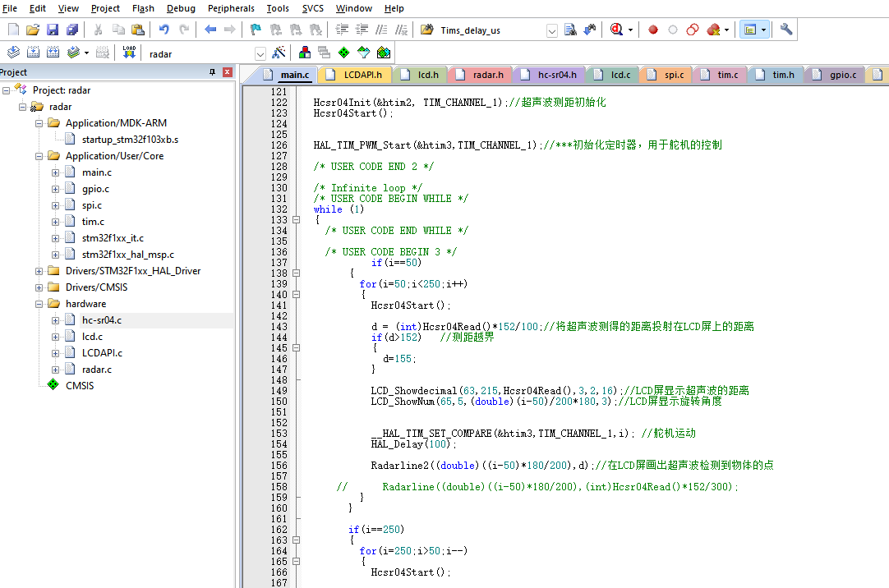Disable all breakpoints using the double red circles icon

pos(693,30)
